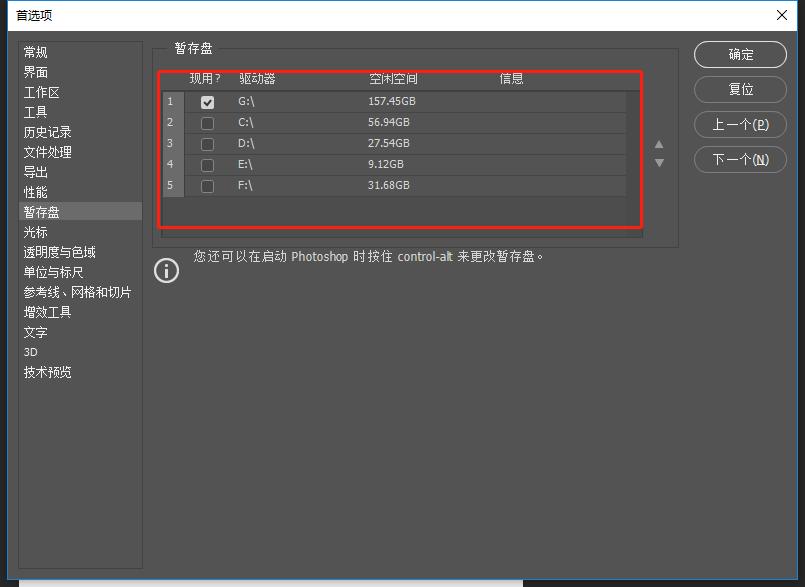Open the 3D preferences section
Screen dimensions: 805x587
[x=33, y=351]
